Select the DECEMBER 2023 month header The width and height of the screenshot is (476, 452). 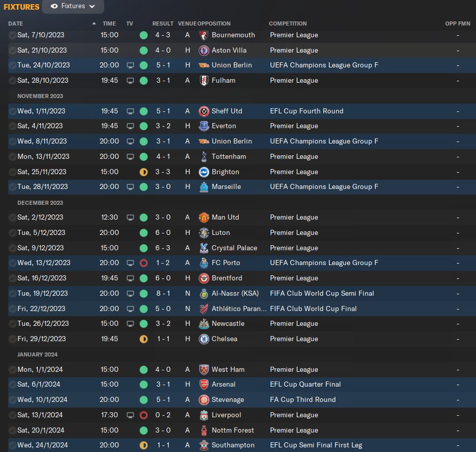click(40, 203)
